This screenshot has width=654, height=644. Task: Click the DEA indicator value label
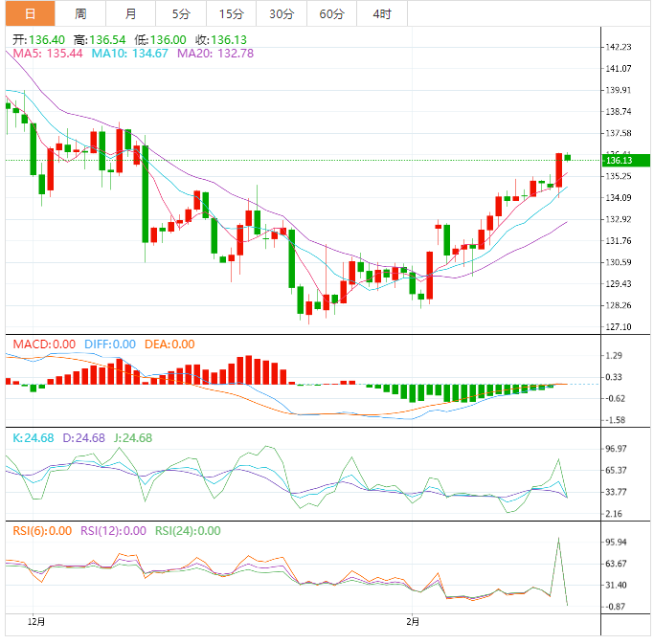tap(169, 344)
